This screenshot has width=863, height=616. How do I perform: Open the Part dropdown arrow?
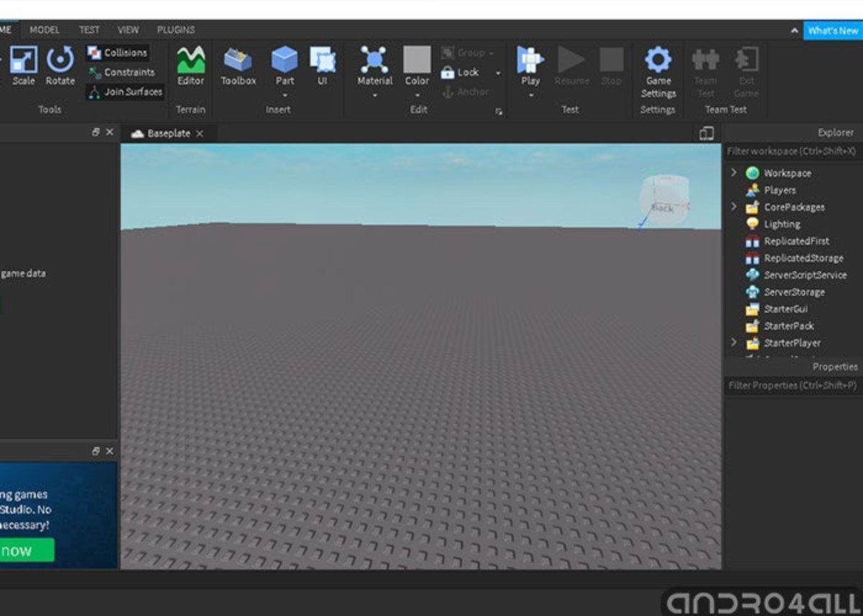(285, 94)
